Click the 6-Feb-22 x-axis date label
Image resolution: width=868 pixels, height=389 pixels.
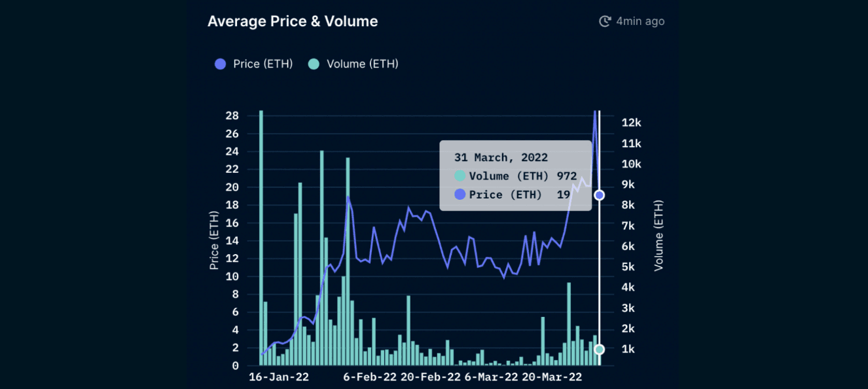370,377
